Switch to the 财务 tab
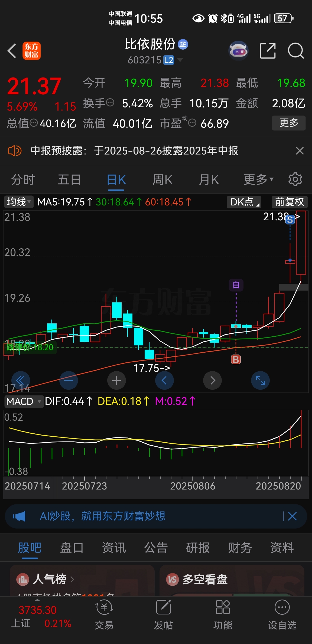312x644 pixels. point(240,548)
